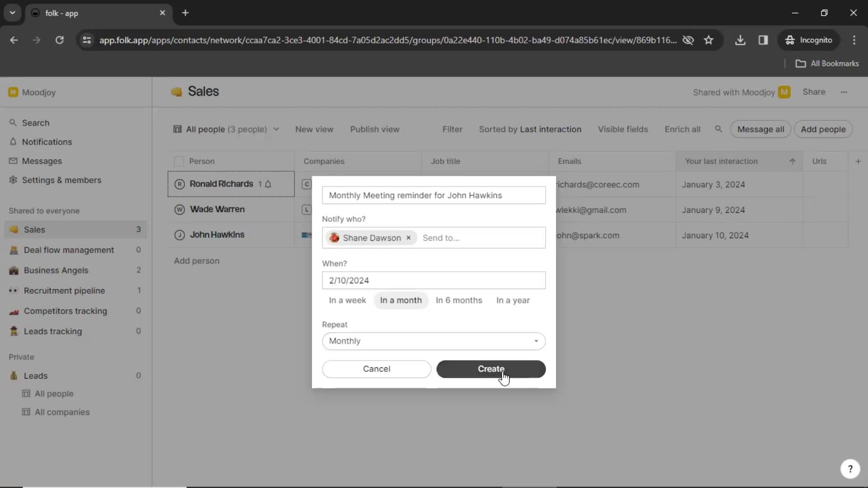This screenshot has width=868, height=488.
Task: Click the Notifications icon in sidebar
Action: pos(13,141)
